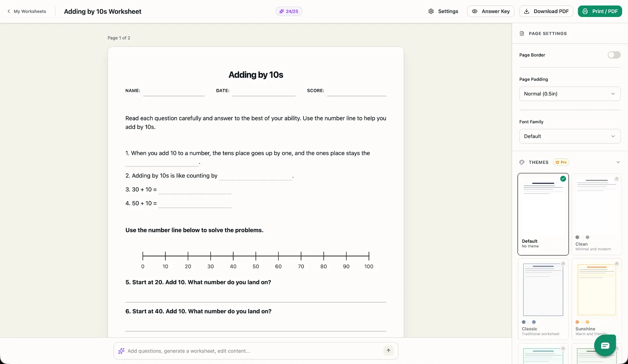Image resolution: width=628 pixels, height=364 pixels.
Task: Click the printer icon on Print / PDF
Action: point(585,11)
